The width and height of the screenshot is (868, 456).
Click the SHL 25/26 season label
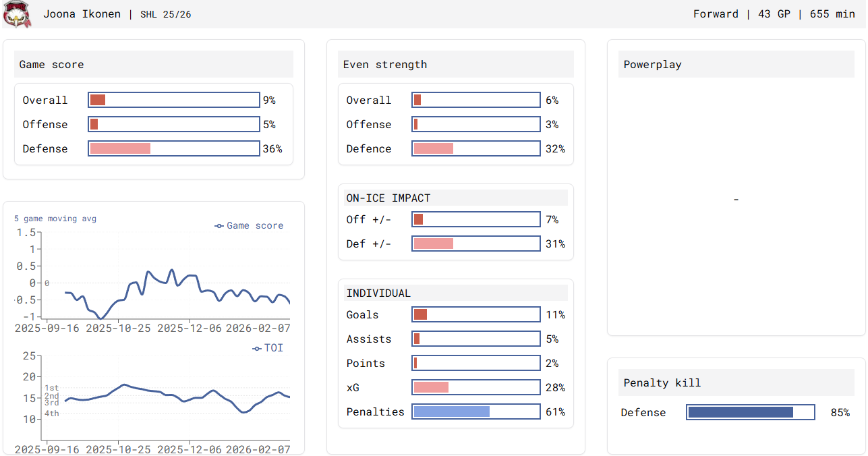point(165,14)
